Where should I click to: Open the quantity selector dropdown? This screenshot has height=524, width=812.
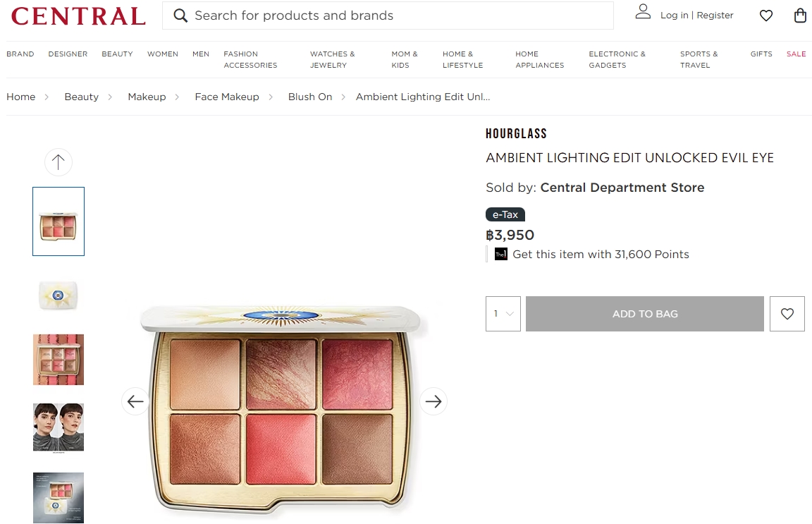click(x=503, y=313)
